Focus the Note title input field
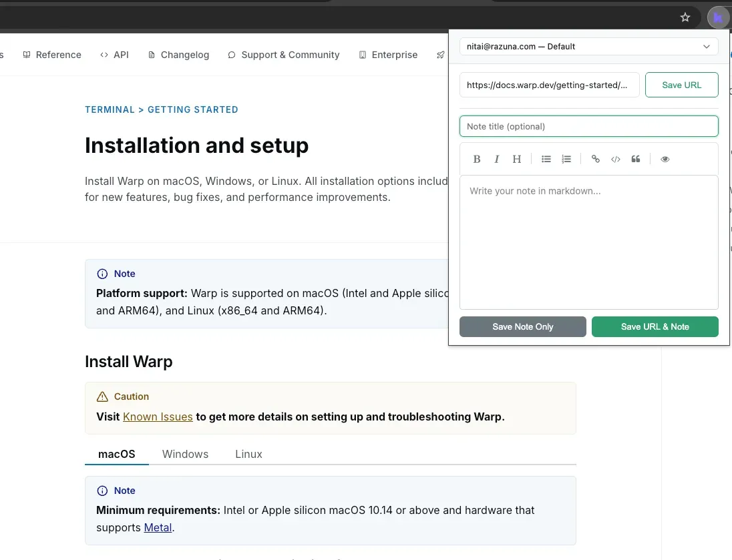The height and width of the screenshot is (560, 732). 588,126
